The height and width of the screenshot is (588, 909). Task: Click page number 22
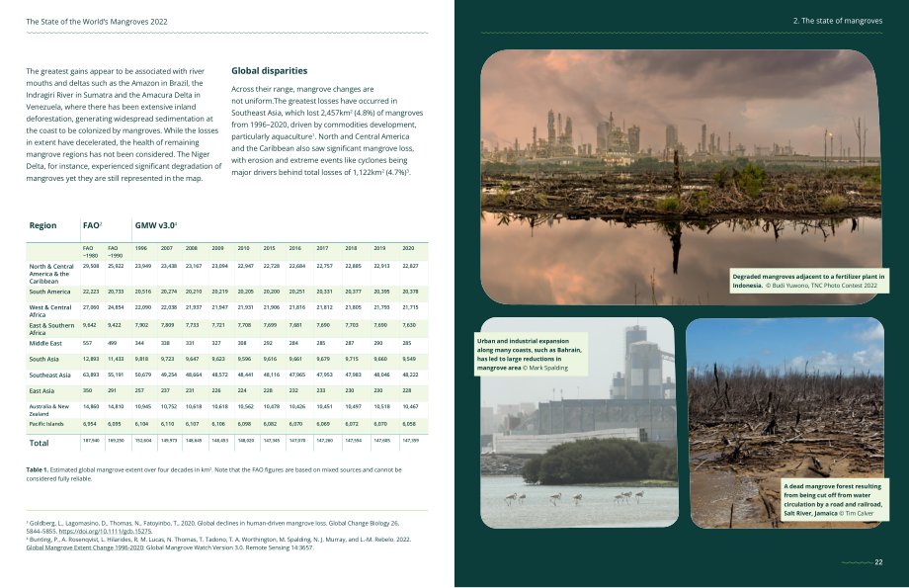[x=878, y=562]
